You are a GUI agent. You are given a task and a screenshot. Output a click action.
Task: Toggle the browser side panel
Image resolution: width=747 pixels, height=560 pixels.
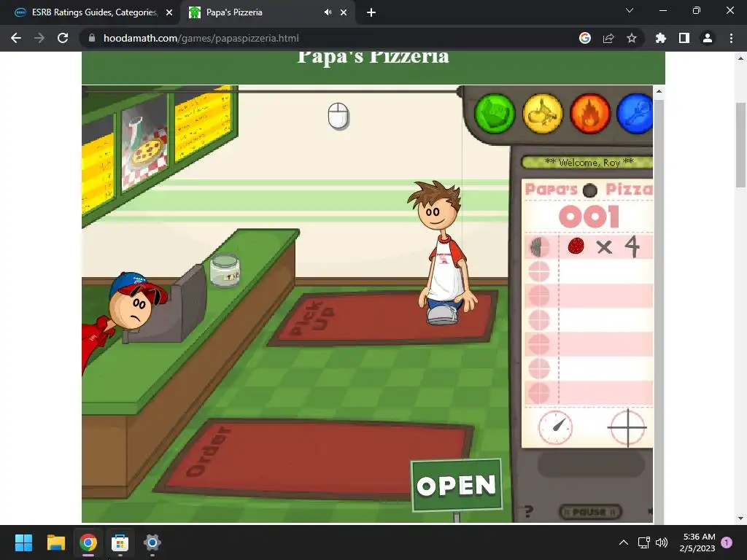684,38
